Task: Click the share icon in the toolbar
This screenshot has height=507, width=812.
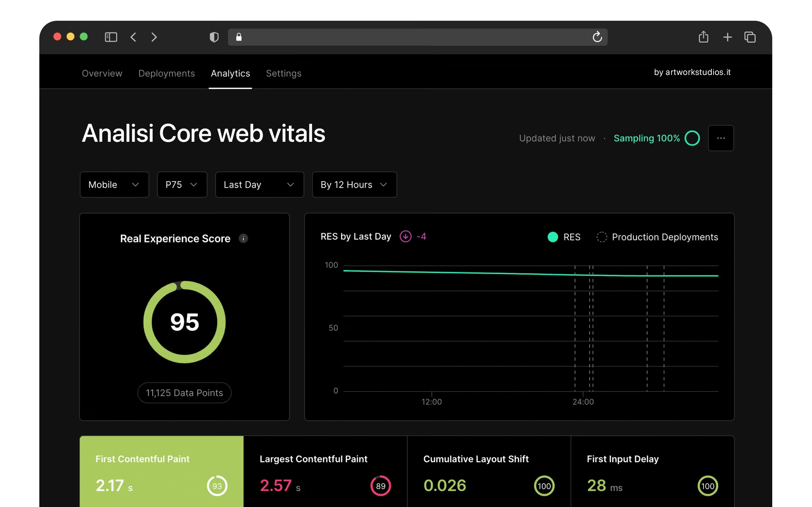Action: pos(703,37)
